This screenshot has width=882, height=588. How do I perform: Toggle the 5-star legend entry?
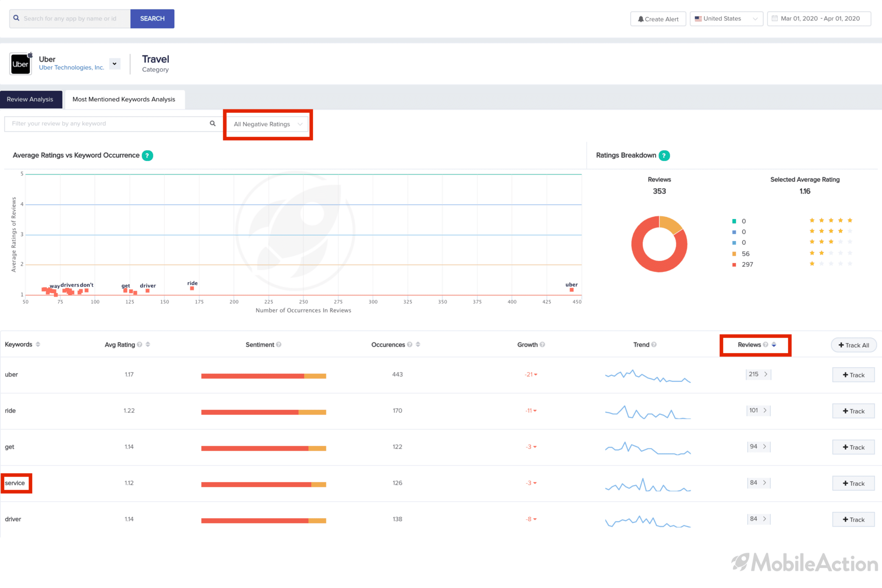739,221
